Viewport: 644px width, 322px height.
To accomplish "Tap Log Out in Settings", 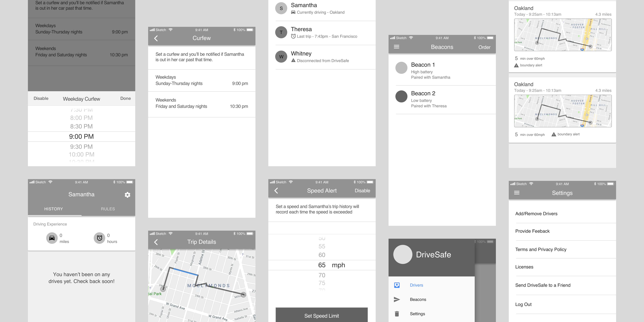I will pyautogui.click(x=562, y=304).
